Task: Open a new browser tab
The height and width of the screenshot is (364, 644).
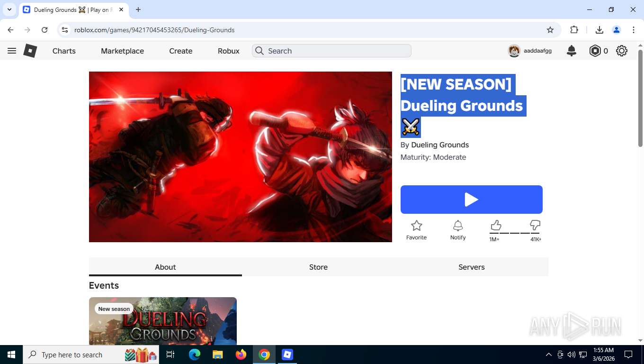Action: point(138,9)
